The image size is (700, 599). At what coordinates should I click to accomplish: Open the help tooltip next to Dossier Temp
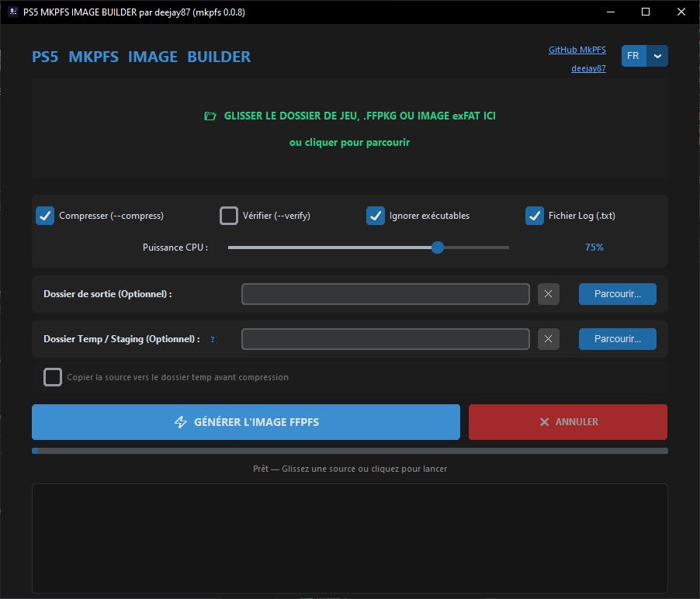pos(213,339)
